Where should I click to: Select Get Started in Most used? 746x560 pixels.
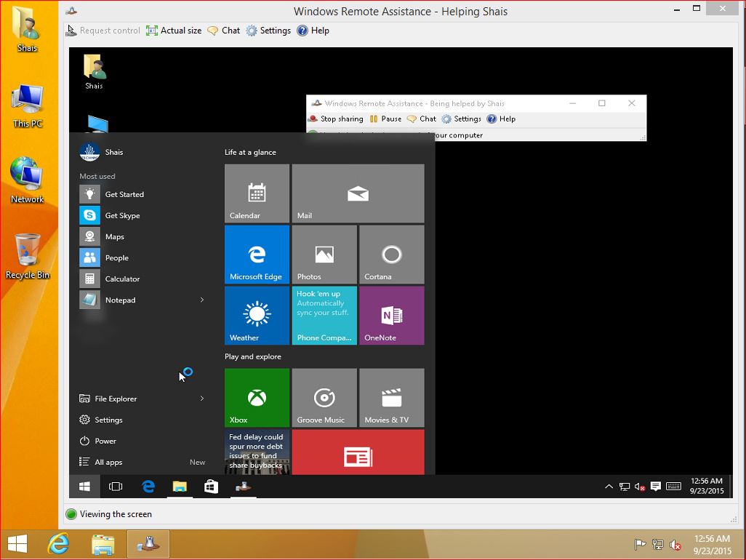coord(143,194)
